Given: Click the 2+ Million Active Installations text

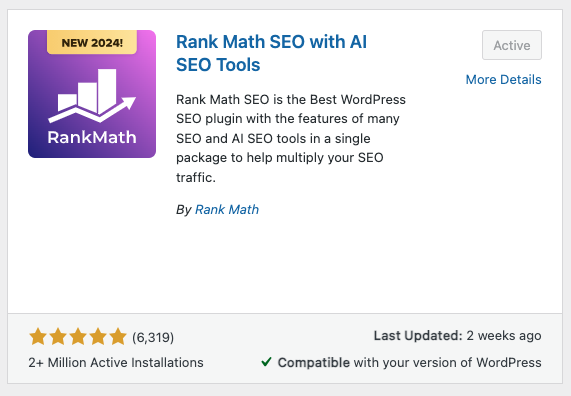Looking at the screenshot, I should click(116, 362).
